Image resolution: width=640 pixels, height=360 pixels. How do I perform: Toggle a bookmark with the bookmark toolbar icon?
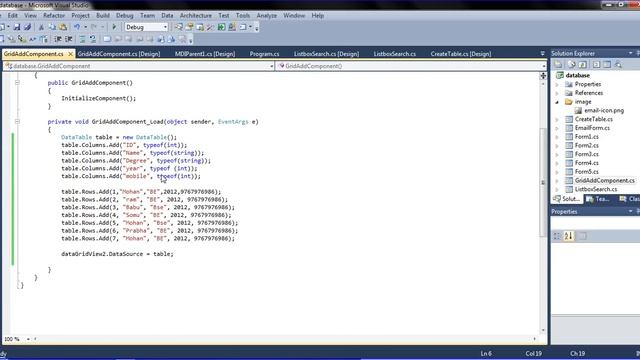click(107, 40)
